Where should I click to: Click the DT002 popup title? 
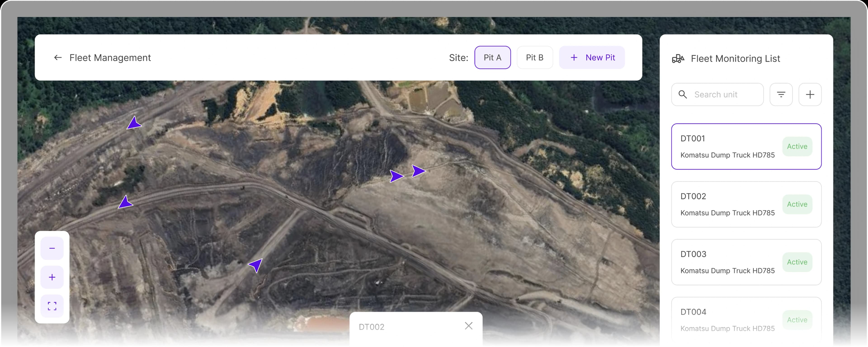tap(371, 327)
